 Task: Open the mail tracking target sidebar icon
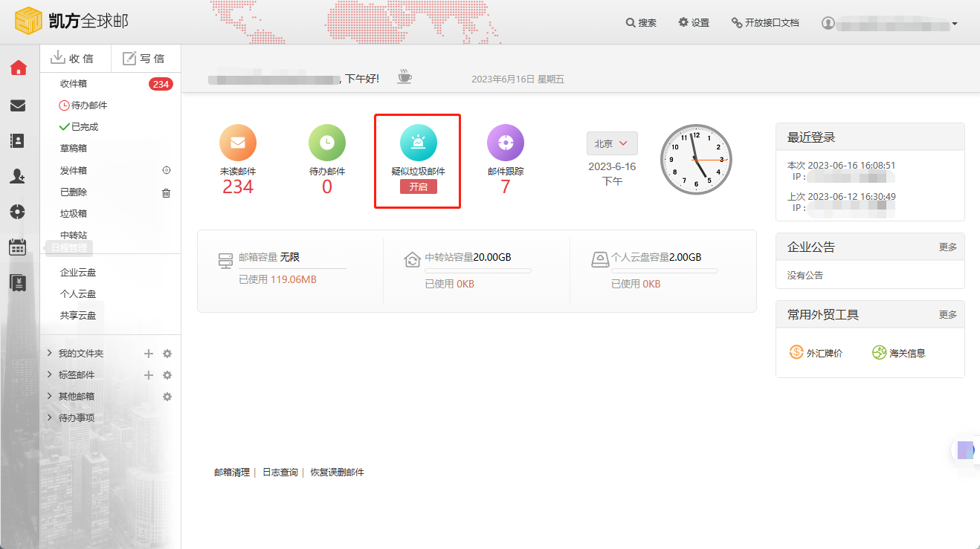point(18,212)
